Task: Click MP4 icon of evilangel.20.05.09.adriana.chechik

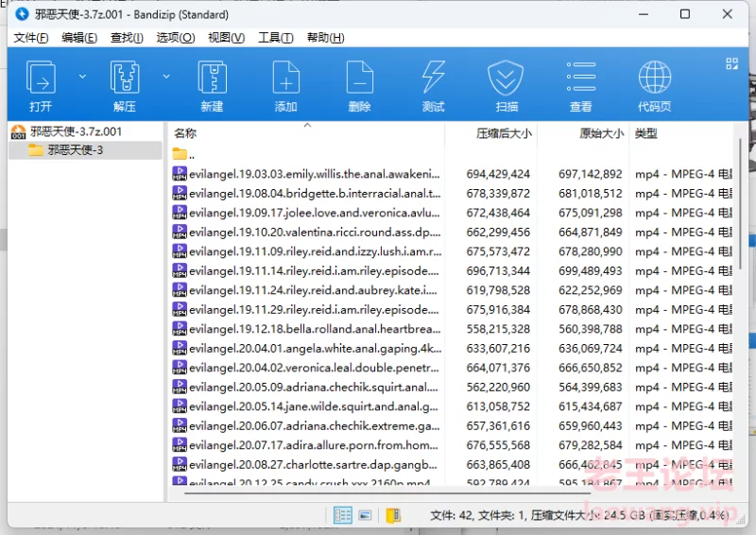Action: 180,387
